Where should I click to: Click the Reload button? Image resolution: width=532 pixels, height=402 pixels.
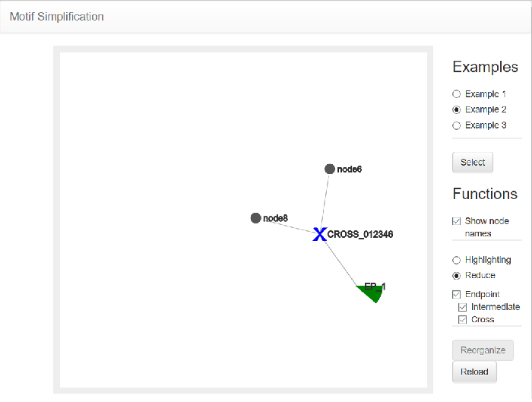(x=474, y=372)
